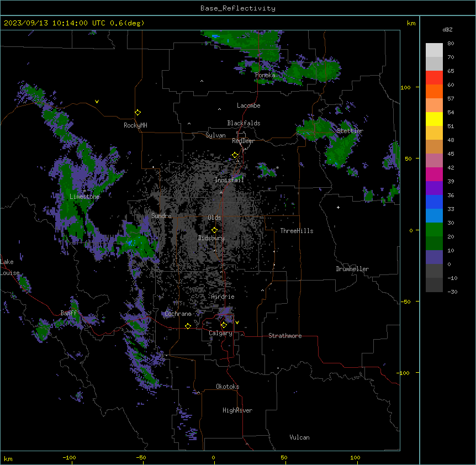Click the Base_Reflectivity title text
This screenshot has width=476, height=465.
(x=238, y=8)
